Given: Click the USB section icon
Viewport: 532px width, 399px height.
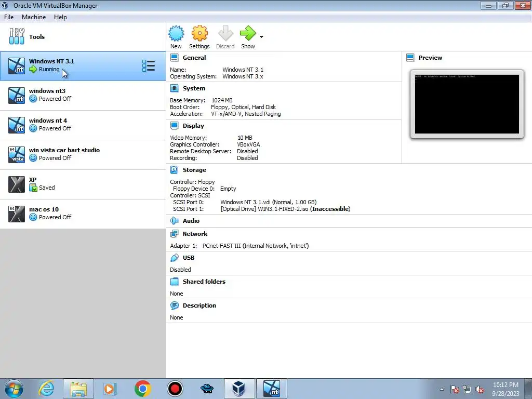Looking at the screenshot, I should pyautogui.click(x=175, y=258).
